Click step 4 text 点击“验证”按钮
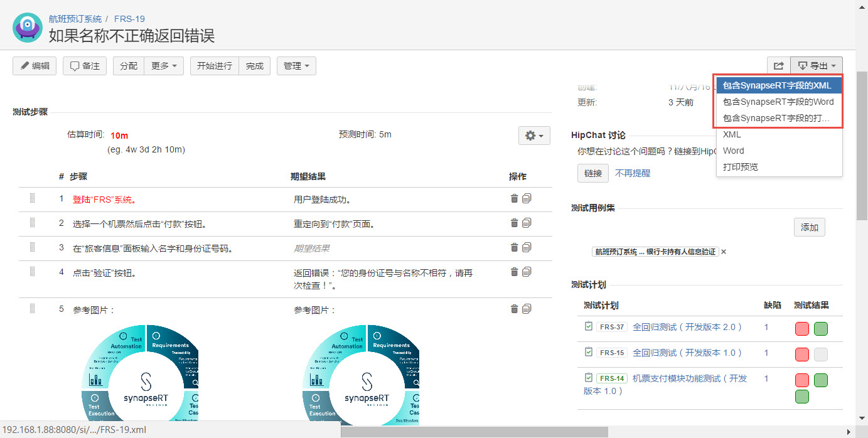This screenshot has height=438, width=868. click(x=104, y=273)
